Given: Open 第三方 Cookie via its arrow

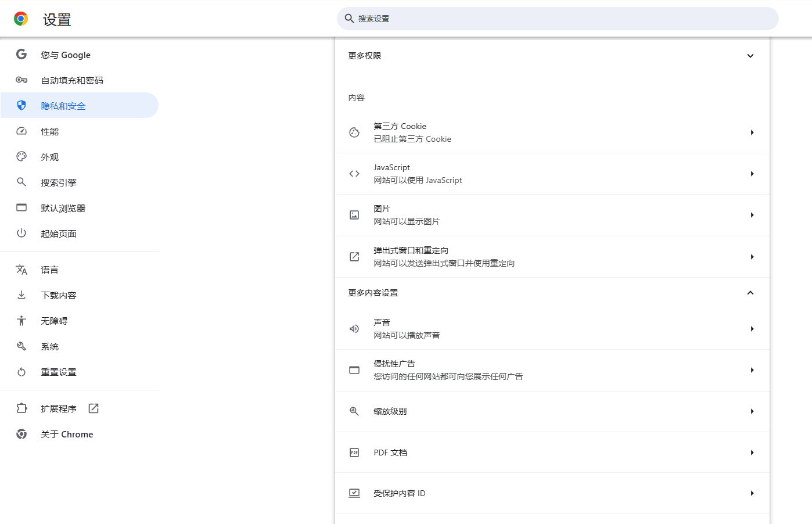Looking at the screenshot, I should (x=752, y=132).
